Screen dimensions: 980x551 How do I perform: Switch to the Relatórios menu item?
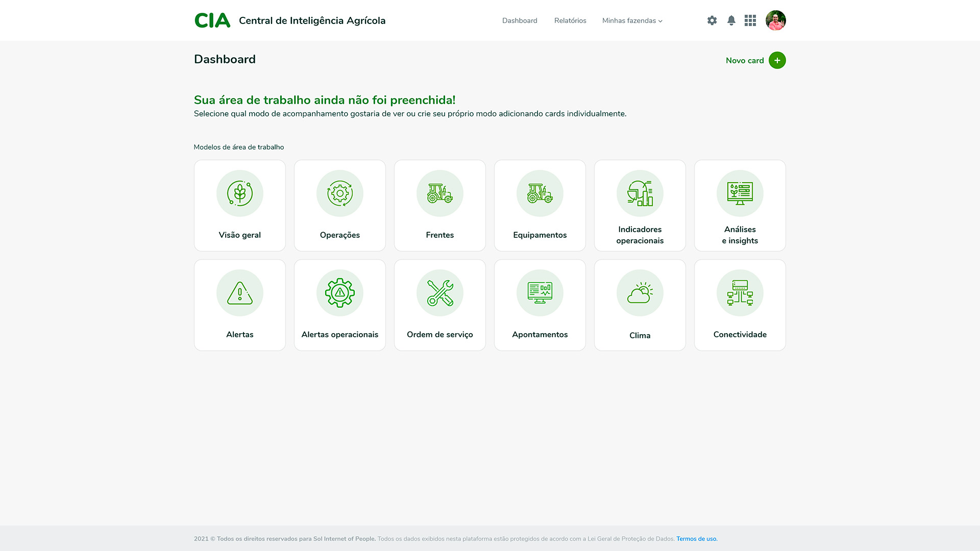[570, 21]
